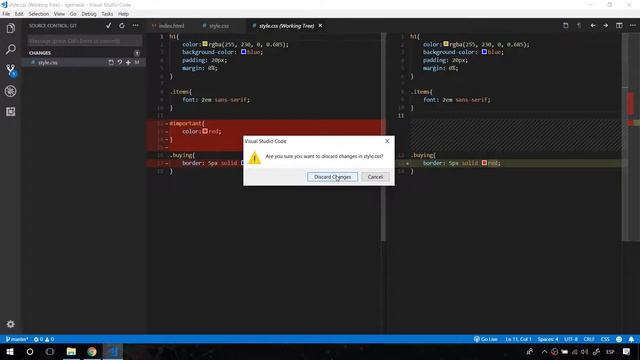
Task: Click Go Live in the status bar
Action: coord(486,339)
